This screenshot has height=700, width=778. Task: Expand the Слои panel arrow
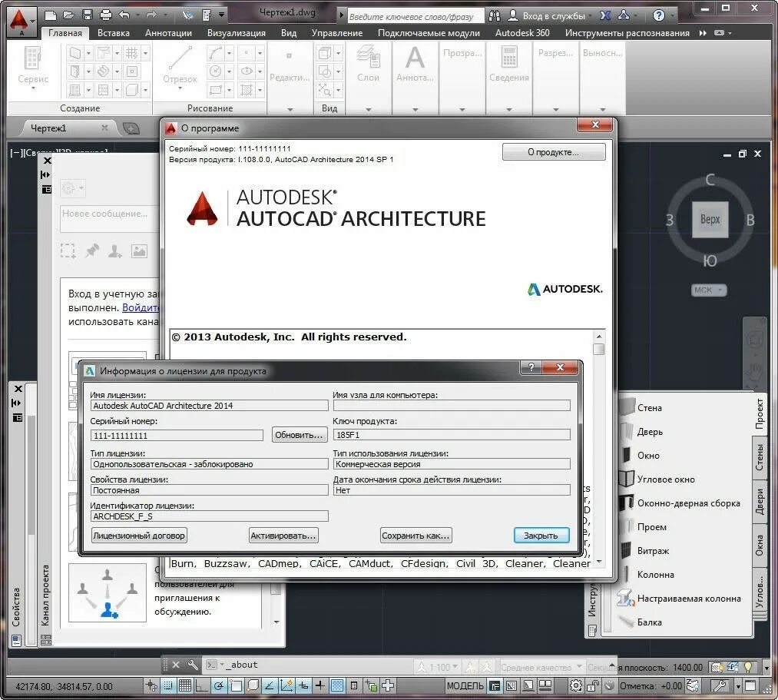(x=368, y=109)
